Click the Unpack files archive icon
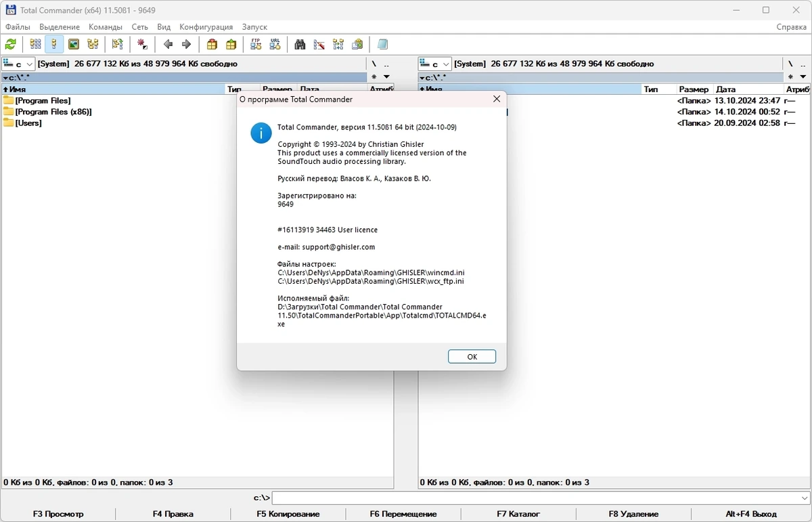Viewport: 812px width, 522px height. pyautogui.click(x=231, y=45)
